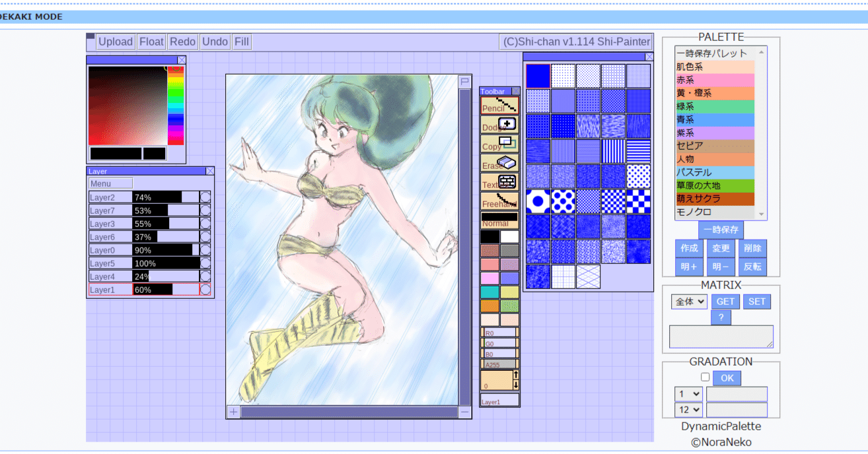Choose the white grid pattern tile
868x454 pixels.
pyautogui.click(x=563, y=276)
